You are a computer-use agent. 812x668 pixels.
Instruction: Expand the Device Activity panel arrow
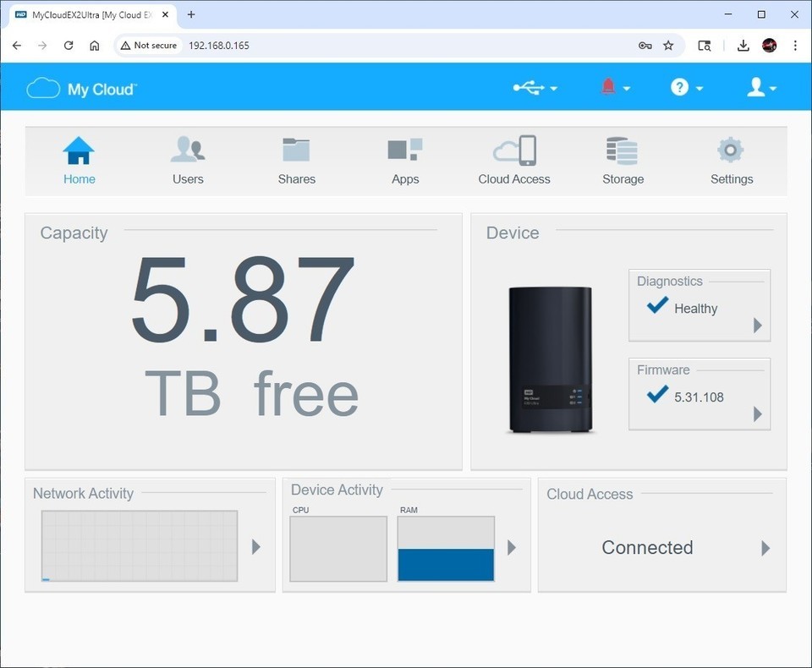(x=512, y=547)
